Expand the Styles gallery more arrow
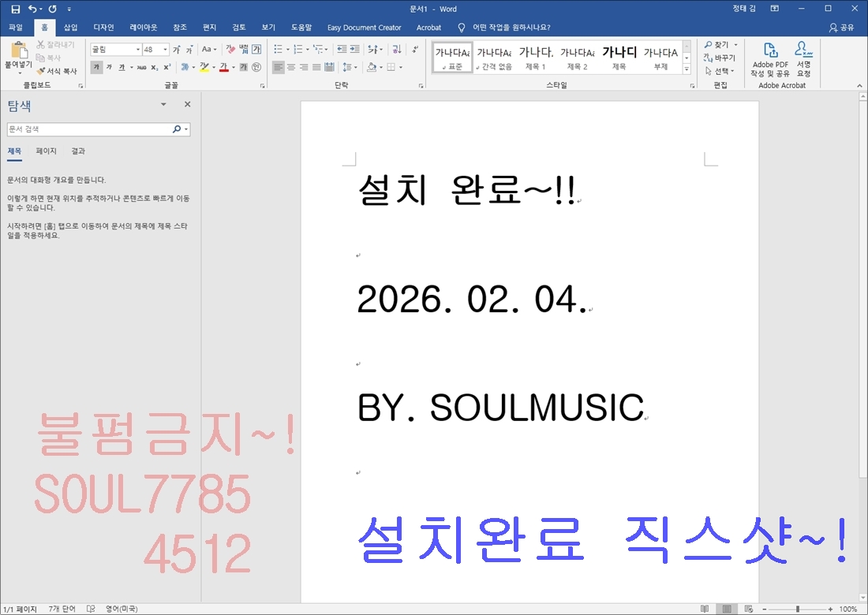The height and width of the screenshot is (615, 868). coord(686,69)
